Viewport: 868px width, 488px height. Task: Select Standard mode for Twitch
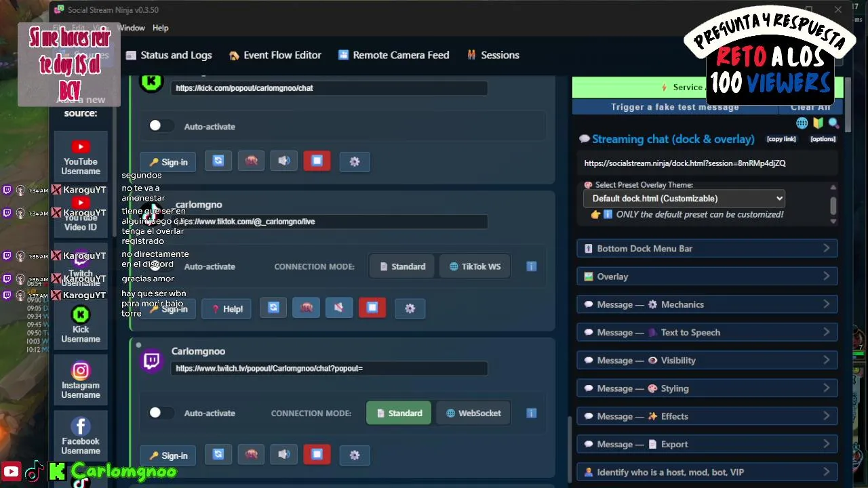click(399, 413)
